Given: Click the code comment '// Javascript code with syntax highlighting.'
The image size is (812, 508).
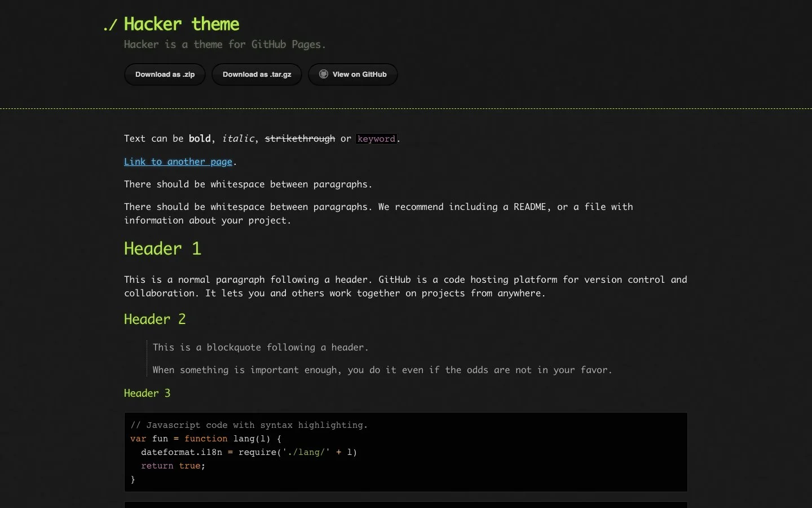Looking at the screenshot, I should pyautogui.click(x=249, y=425).
